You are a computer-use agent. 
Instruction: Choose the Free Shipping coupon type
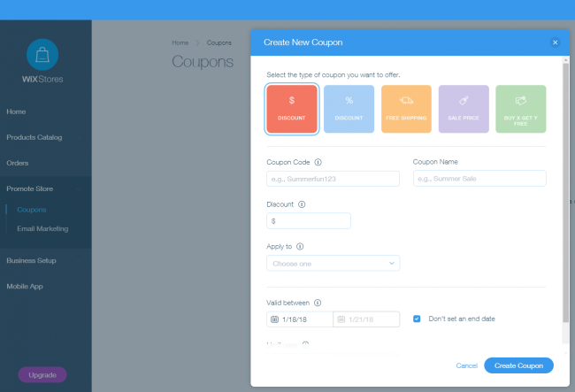point(406,109)
